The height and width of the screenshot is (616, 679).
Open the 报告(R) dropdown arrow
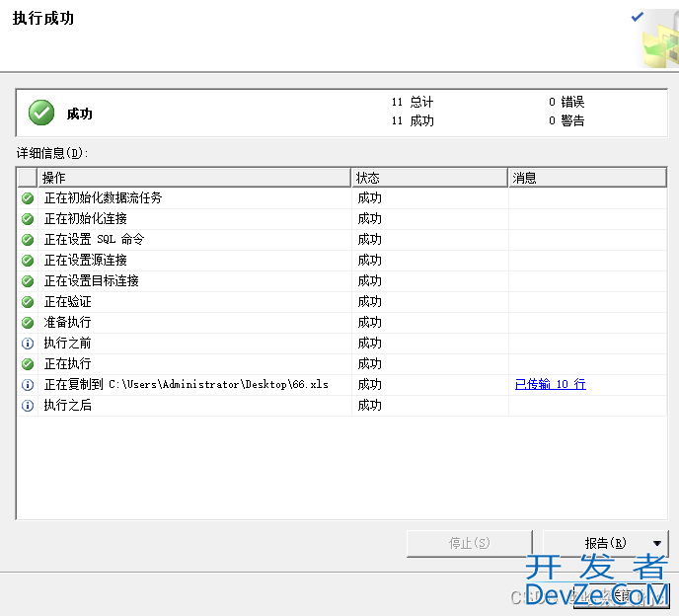657,543
